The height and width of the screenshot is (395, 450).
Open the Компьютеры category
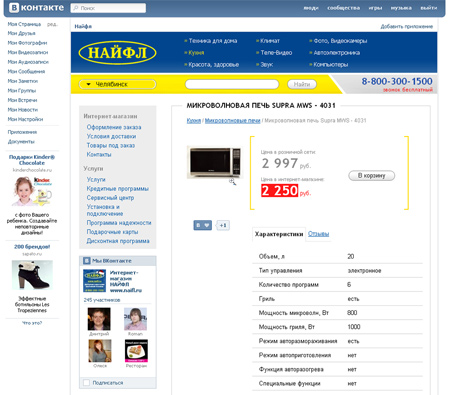331,65
